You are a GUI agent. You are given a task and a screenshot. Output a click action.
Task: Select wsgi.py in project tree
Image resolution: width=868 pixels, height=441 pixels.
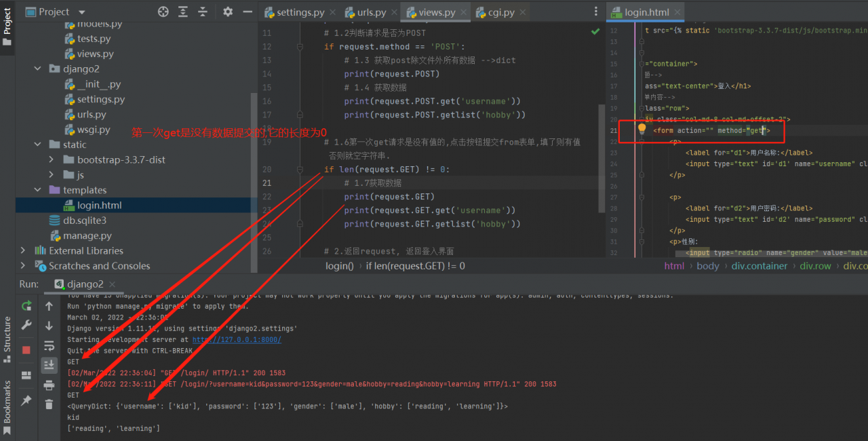[x=94, y=130]
